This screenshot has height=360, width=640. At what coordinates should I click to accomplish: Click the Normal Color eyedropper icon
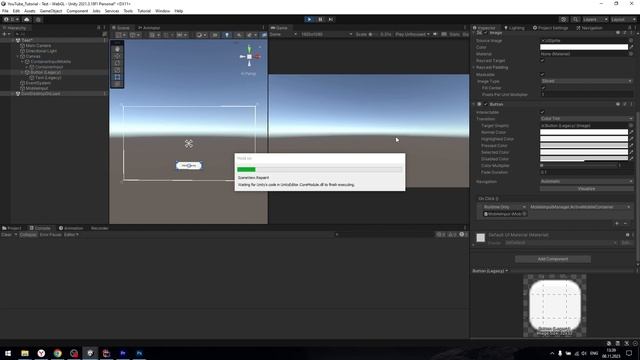point(631,132)
